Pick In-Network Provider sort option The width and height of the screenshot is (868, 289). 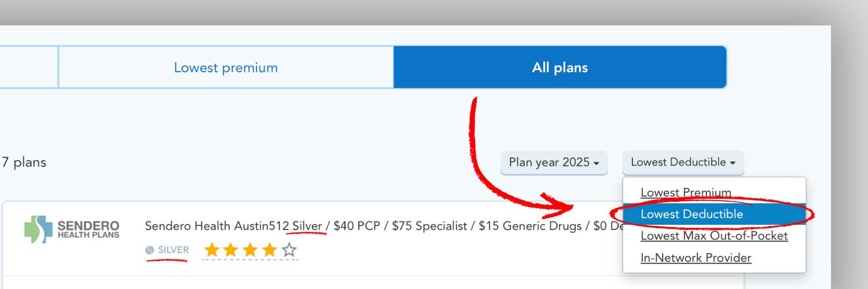[x=696, y=258]
